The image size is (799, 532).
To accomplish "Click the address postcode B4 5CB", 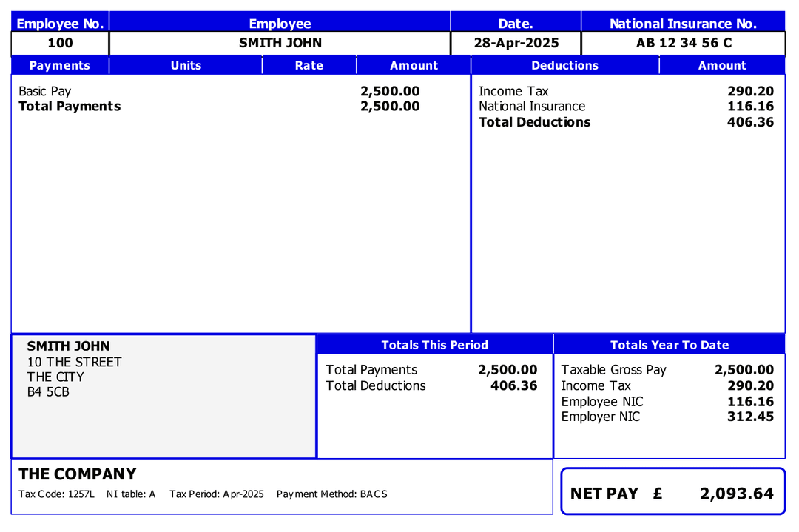I will click(x=48, y=392).
